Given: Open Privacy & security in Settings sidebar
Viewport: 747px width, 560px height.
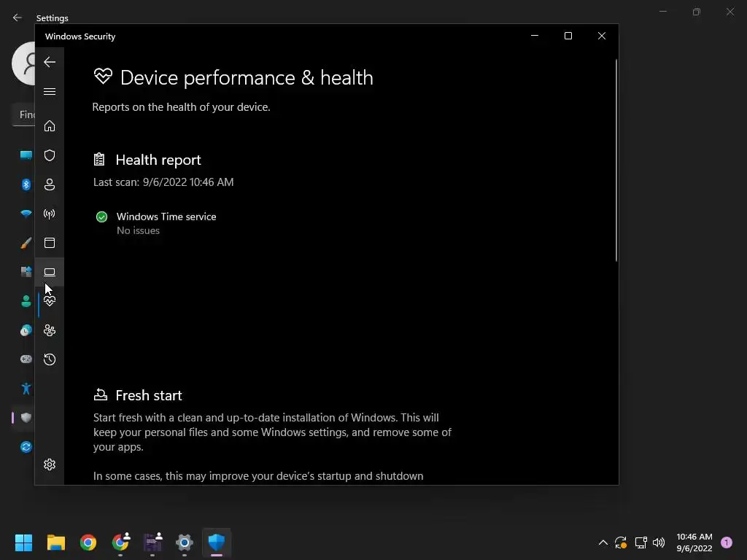Looking at the screenshot, I should coord(26,418).
